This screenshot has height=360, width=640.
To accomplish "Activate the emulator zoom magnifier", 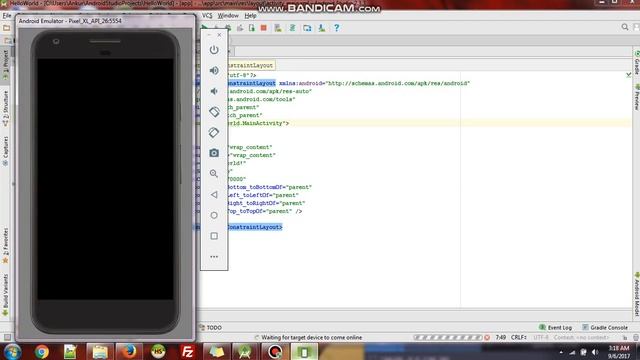I will [x=214, y=174].
